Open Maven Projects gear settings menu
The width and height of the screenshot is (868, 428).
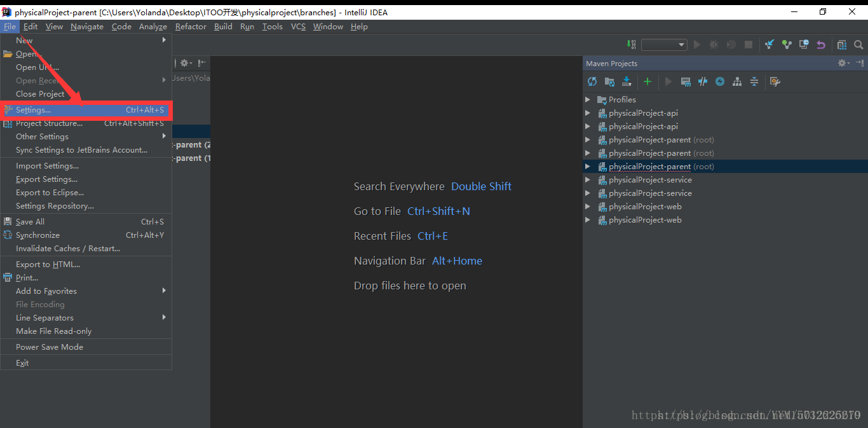coord(843,63)
